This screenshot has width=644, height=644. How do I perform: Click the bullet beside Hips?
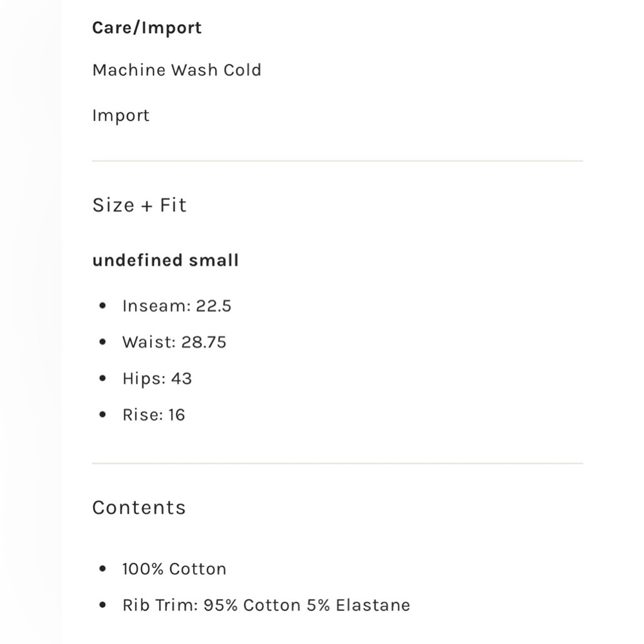click(102, 378)
